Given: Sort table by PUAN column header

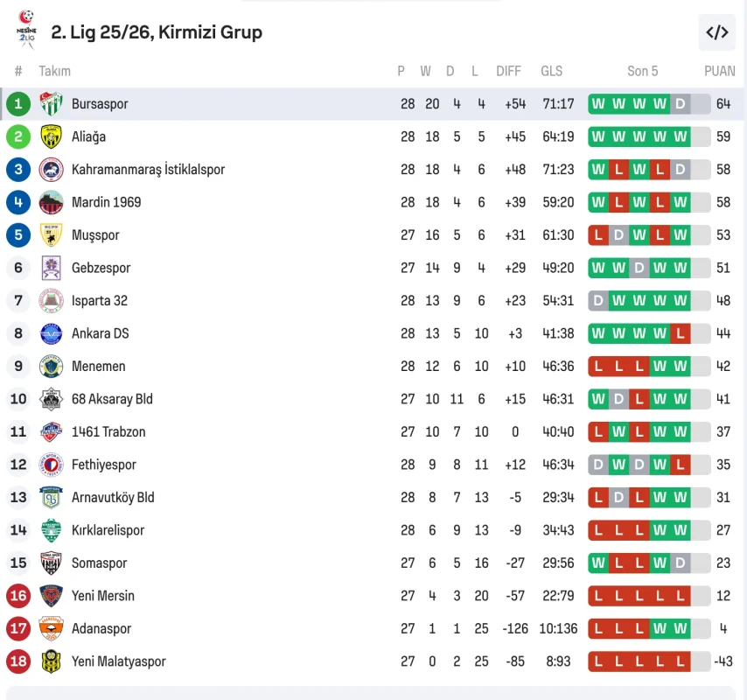Looking at the screenshot, I should (720, 71).
